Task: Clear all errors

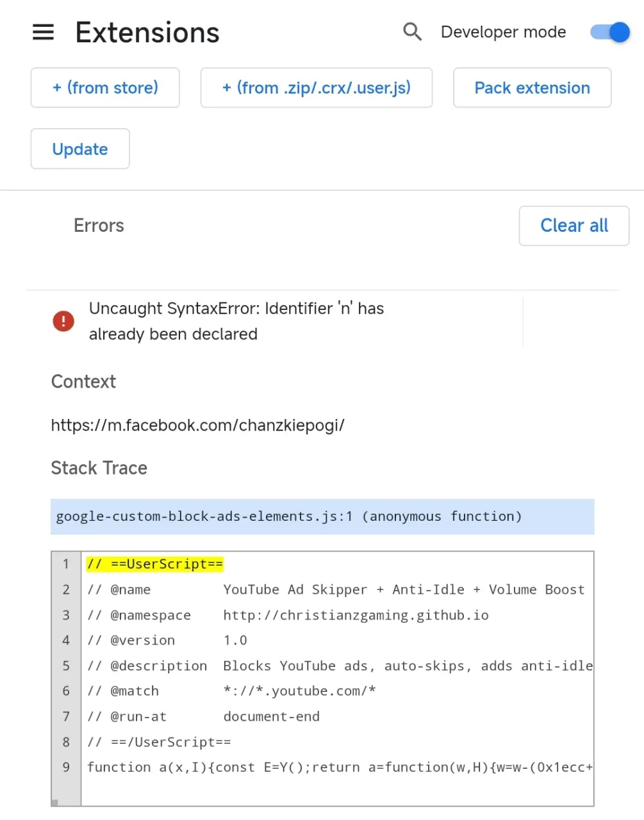Action: tap(574, 225)
